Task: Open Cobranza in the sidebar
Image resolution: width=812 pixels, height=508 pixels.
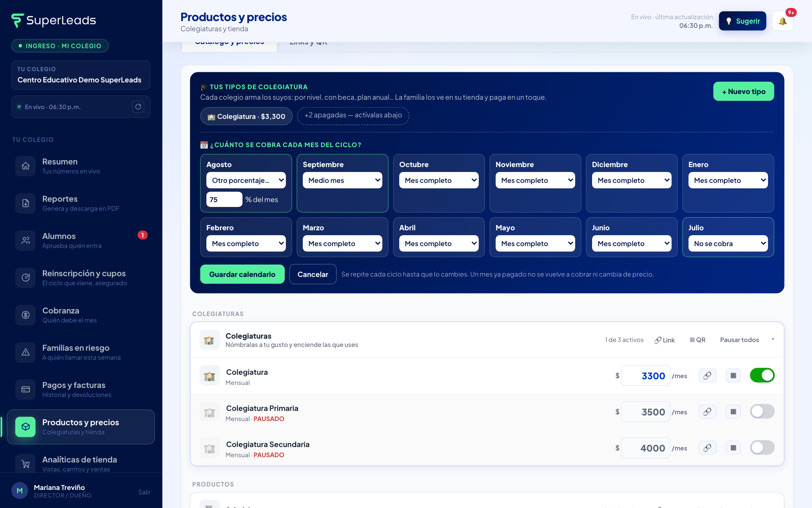Action: tap(81, 315)
